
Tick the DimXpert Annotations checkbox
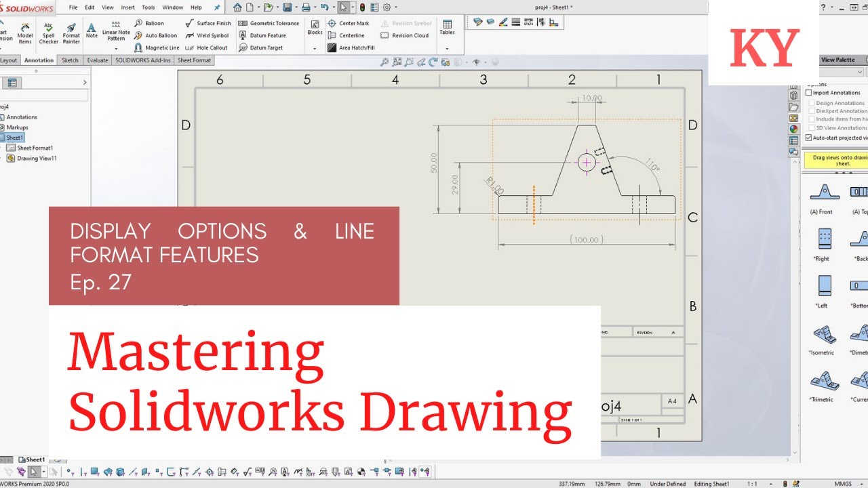(812, 111)
